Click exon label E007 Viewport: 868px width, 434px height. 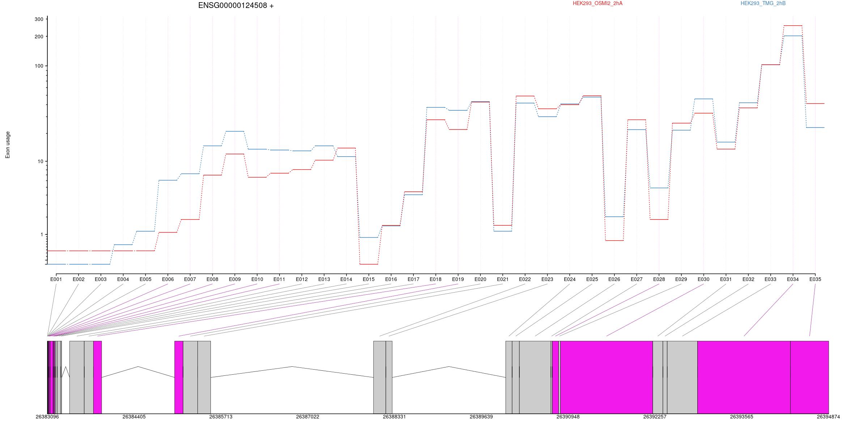190,279
